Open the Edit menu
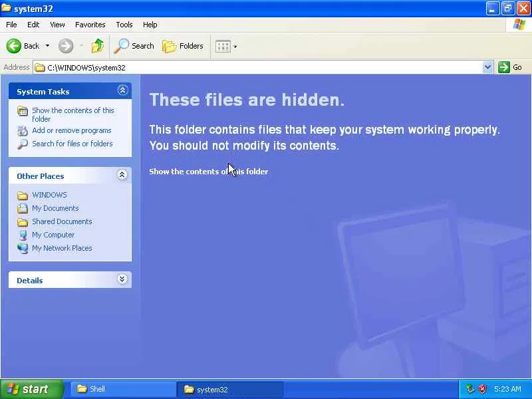 coord(33,25)
